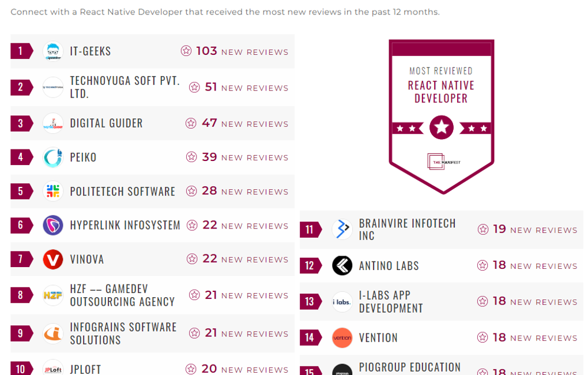Click the Peiko logo icon
588x375 pixels.
click(53, 157)
